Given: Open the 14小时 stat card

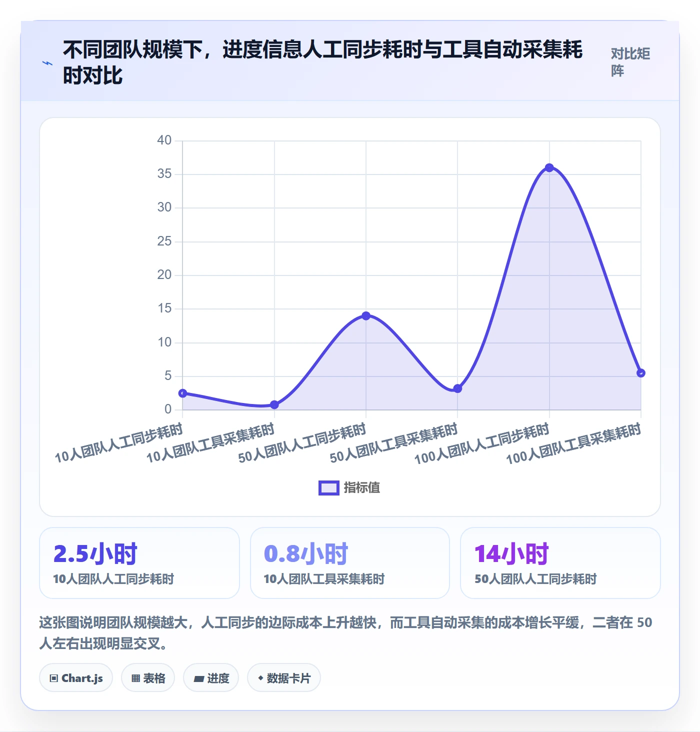Looking at the screenshot, I should pyautogui.click(x=560, y=563).
